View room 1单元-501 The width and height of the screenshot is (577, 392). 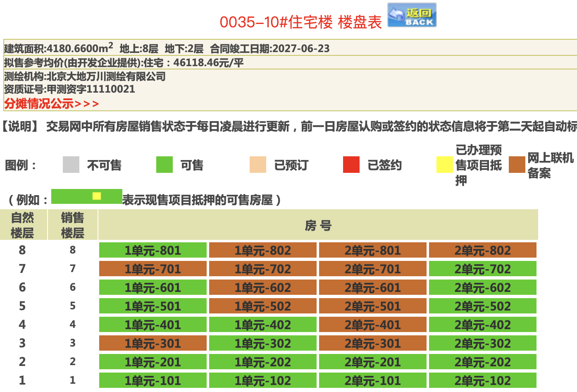[153, 306]
